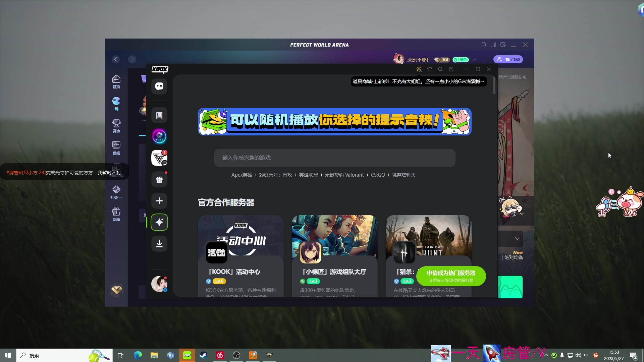Open File Explorer from taskbar

click(x=154, y=355)
